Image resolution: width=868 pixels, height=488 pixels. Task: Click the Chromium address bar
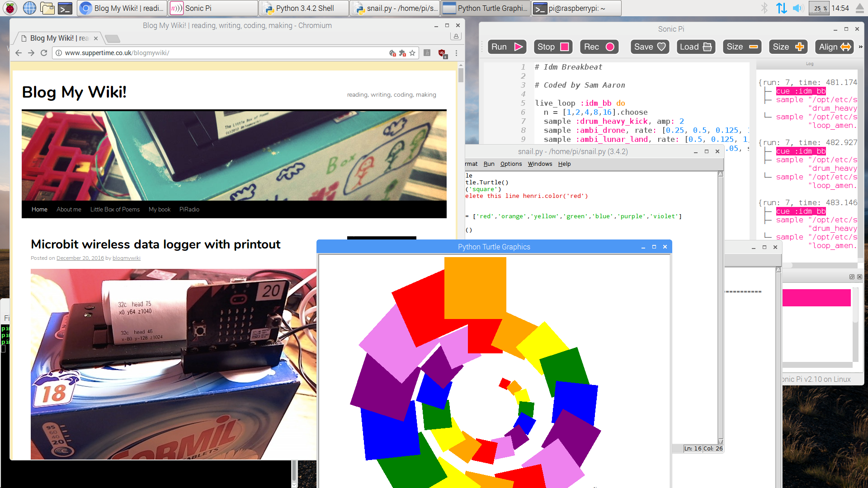pos(226,53)
